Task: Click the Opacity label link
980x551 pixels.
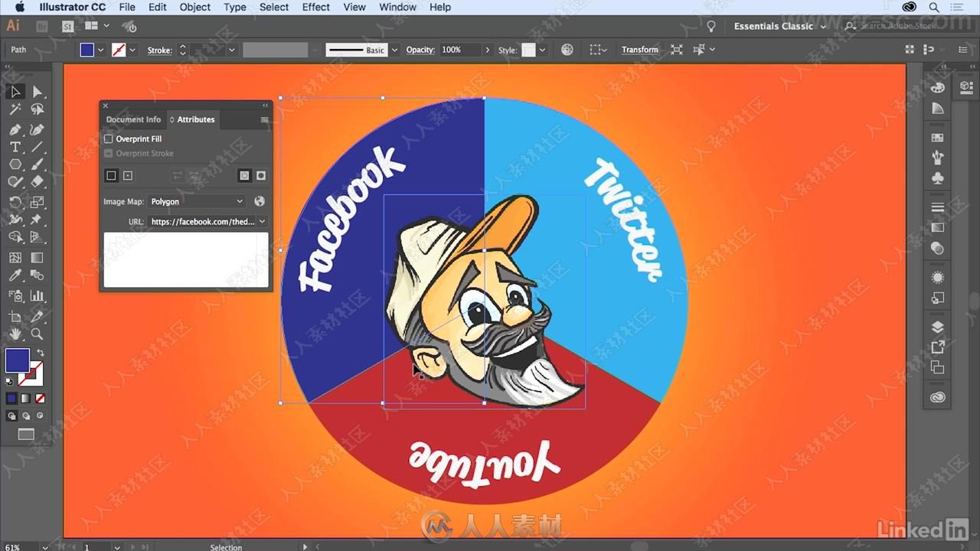Action: tap(420, 50)
